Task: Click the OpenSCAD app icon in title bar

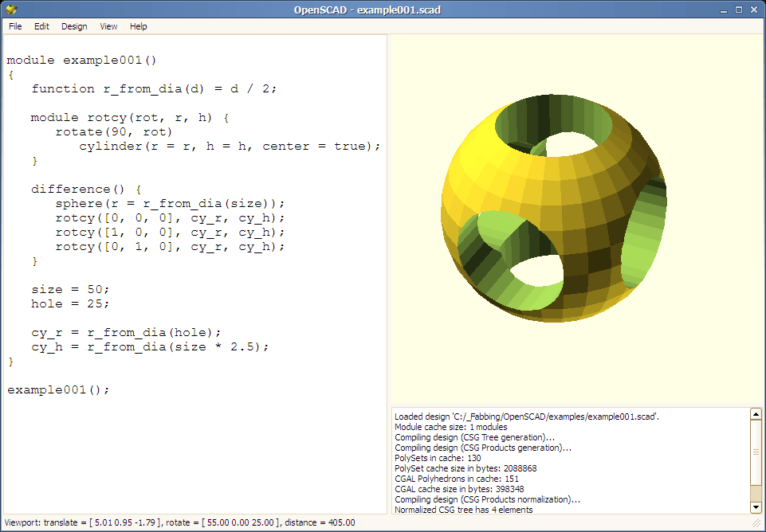Action: pyautogui.click(x=10, y=10)
